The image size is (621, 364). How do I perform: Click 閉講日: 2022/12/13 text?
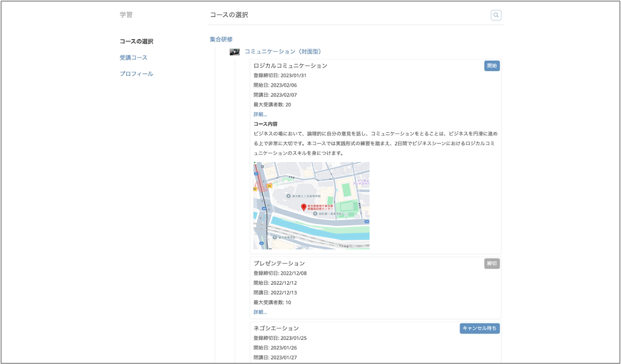click(275, 293)
